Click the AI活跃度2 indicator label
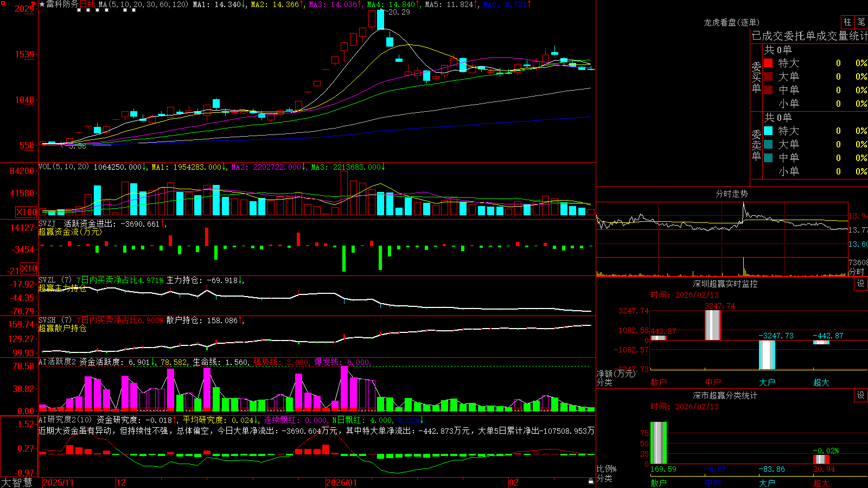The height and width of the screenshot is (488, 868). tap(57, 362)
